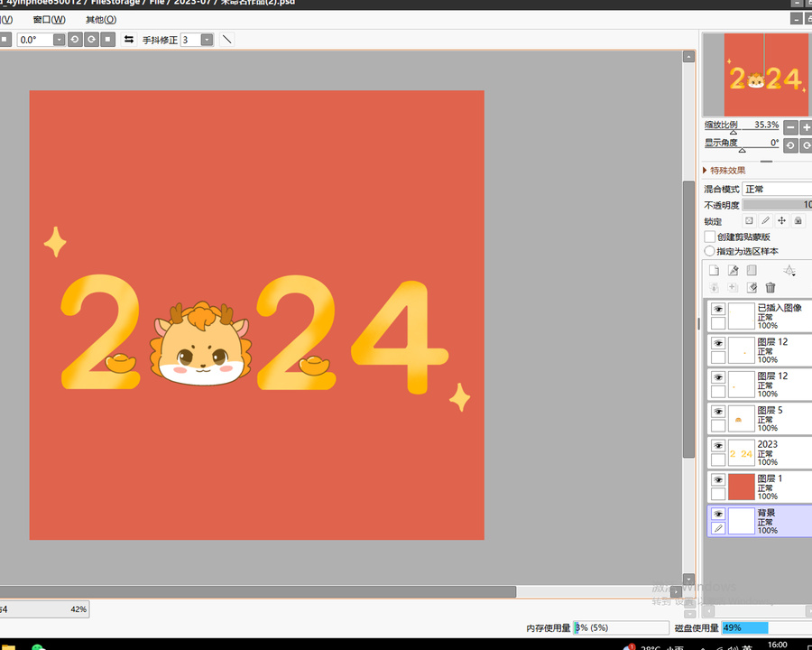Image resolution: width=812 pixels, height=650 pixels.
Task: Hide the 图层 12 layer directly above 图层 5
Action: tap(718, 377)
